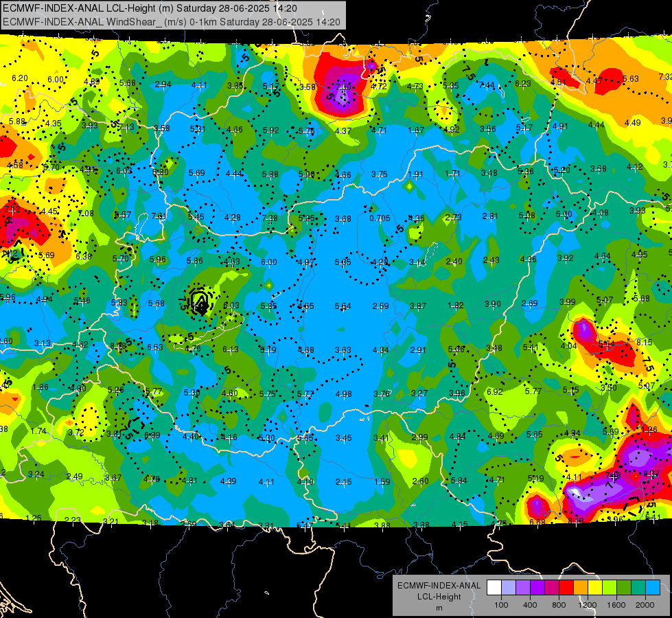
Task: Click the 0.705 wind shear value
Action: [380, 218]
